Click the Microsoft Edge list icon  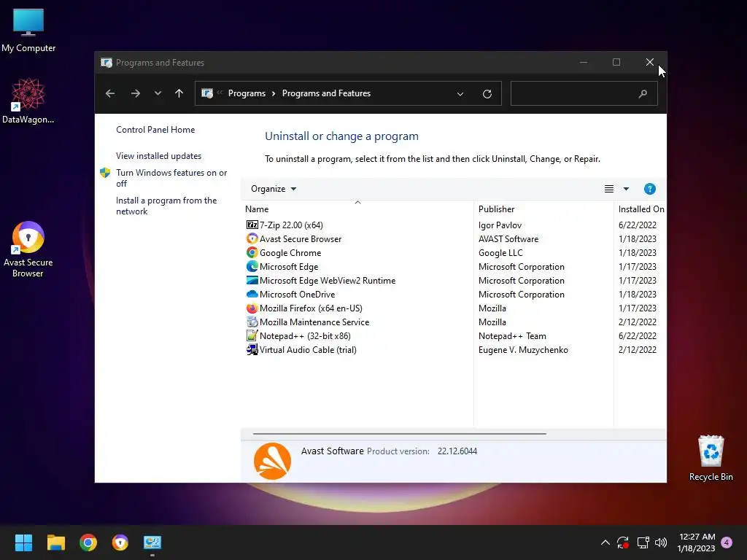coord(252,266)
